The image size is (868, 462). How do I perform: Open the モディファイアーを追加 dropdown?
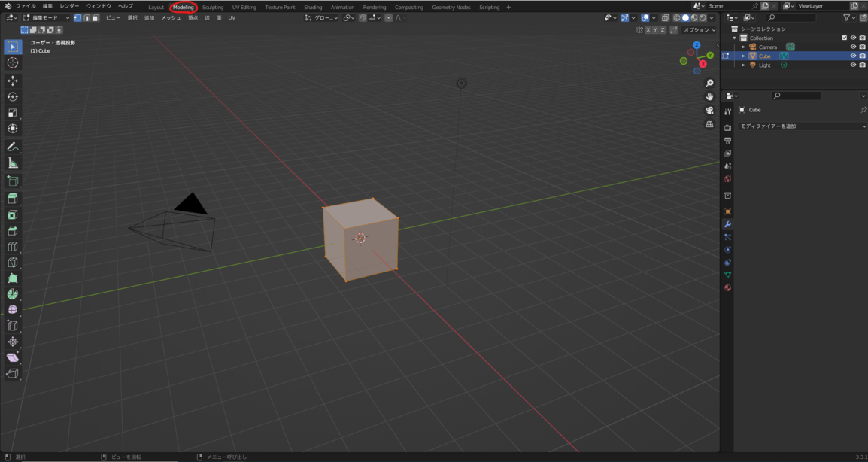[803, 126]
